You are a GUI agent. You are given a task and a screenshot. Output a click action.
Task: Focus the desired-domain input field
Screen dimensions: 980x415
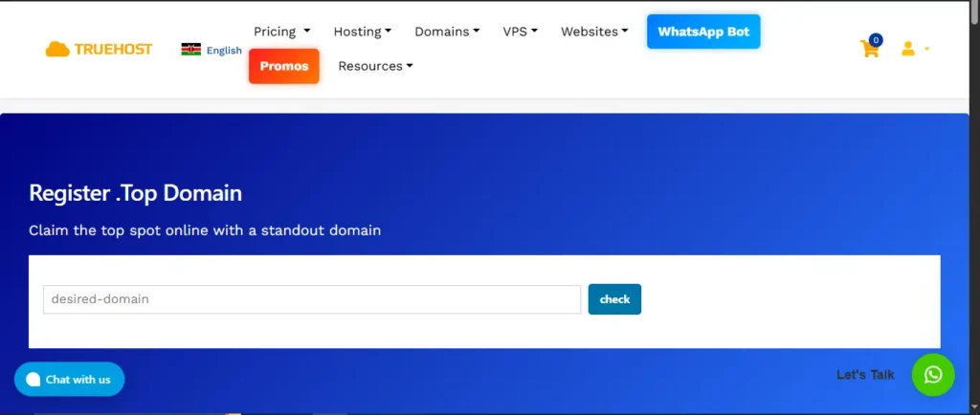click(312, 299)
